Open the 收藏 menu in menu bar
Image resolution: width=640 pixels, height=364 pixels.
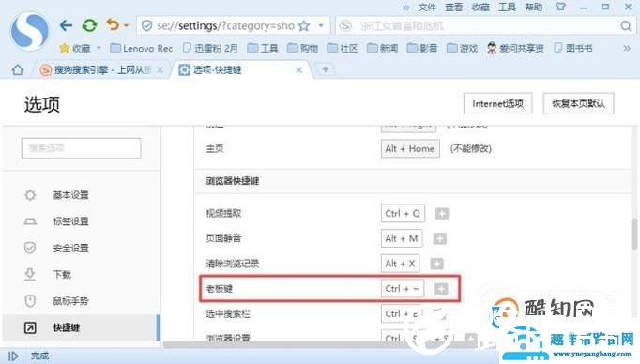pos(480,8)
